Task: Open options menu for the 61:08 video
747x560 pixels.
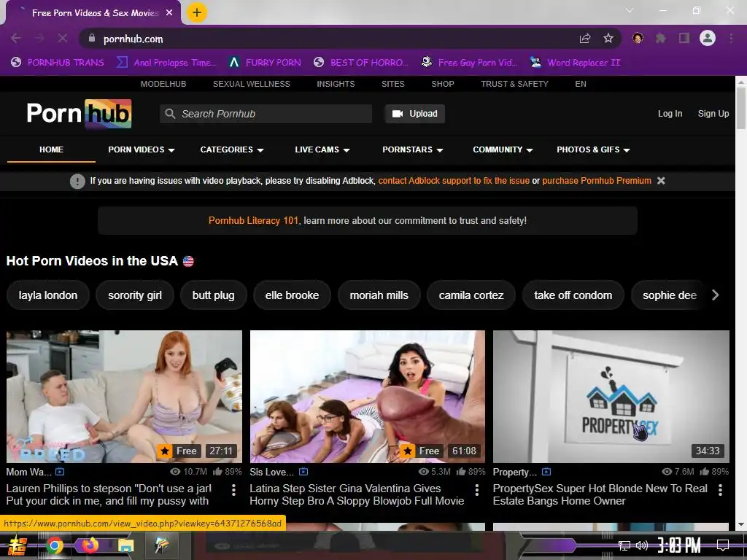Action: tap(477, 490)
